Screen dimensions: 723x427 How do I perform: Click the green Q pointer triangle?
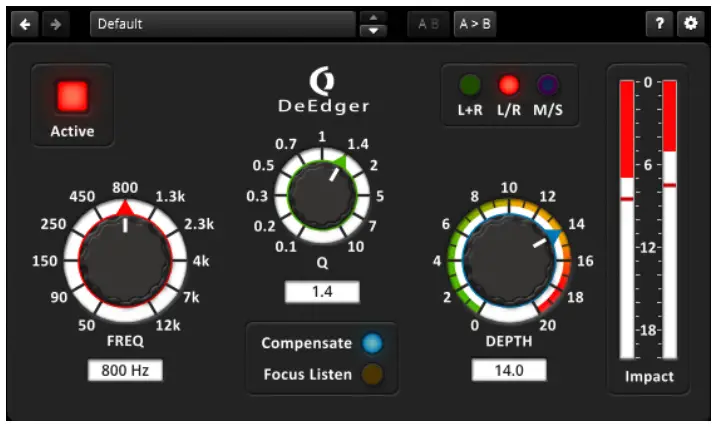point(341,162)
